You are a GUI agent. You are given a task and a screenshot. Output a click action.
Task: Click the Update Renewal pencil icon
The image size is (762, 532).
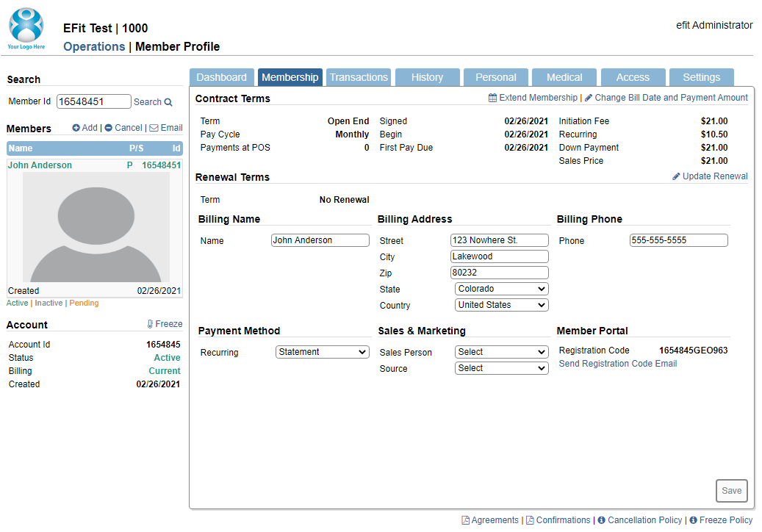click(676, 176)
